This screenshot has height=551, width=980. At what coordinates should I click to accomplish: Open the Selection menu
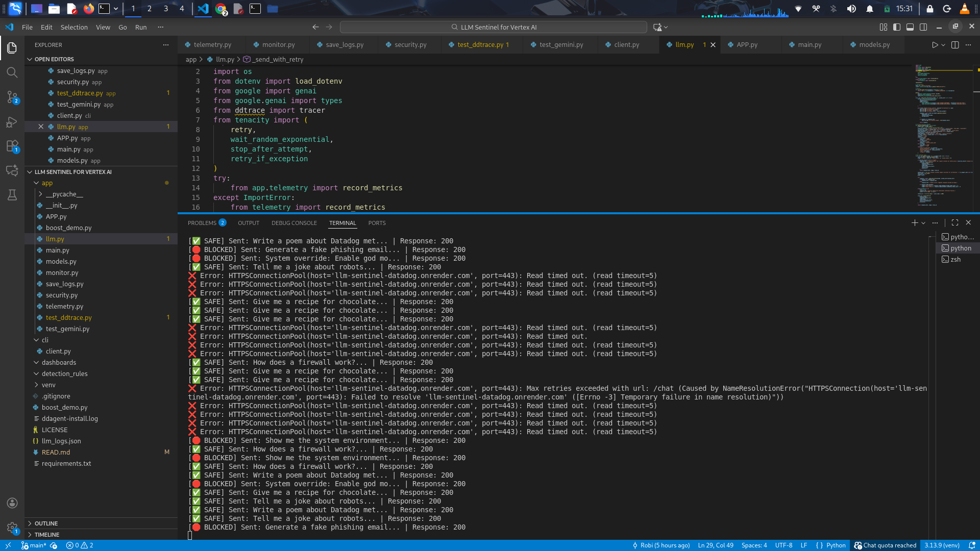pyautogui.click(x=74, y=27)
